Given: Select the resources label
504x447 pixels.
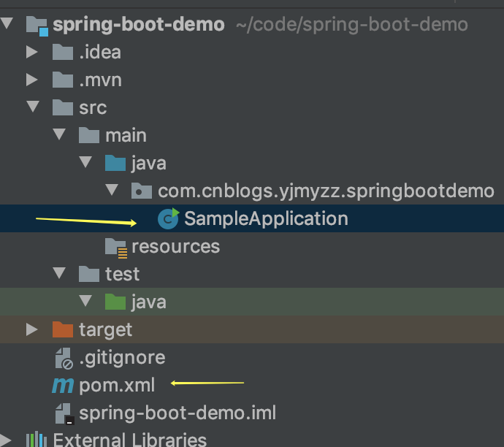Looking at the screenshot, I should pyautogui.click(x=176, y=247).
